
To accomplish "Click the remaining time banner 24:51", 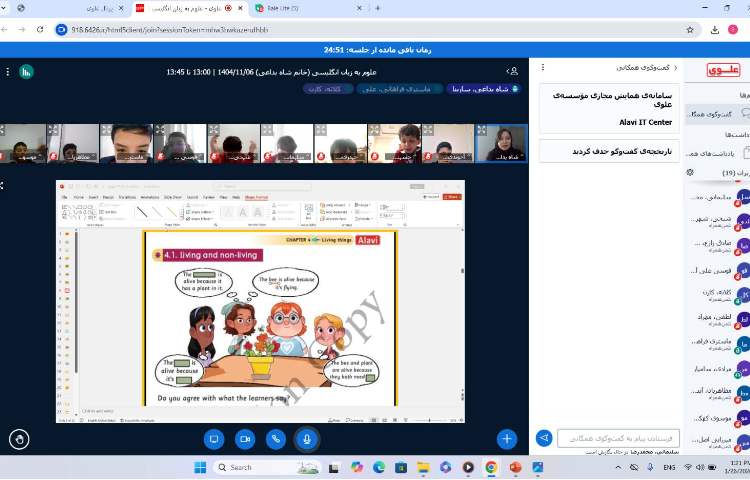I will pos(377,50).
